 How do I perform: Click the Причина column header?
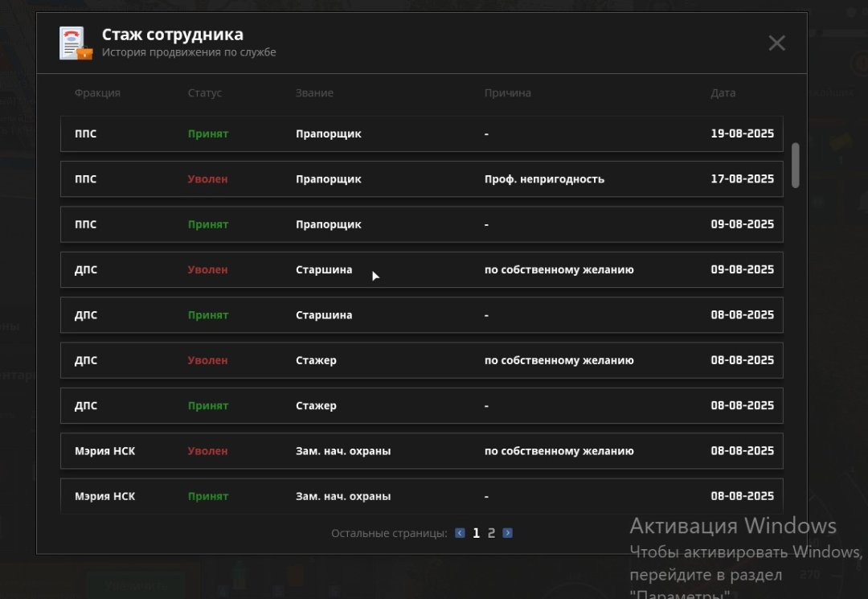click(508, 93)
